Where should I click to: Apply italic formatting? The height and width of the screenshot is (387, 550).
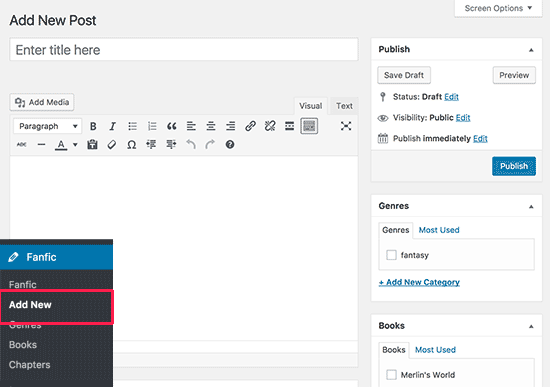point(112,126)
